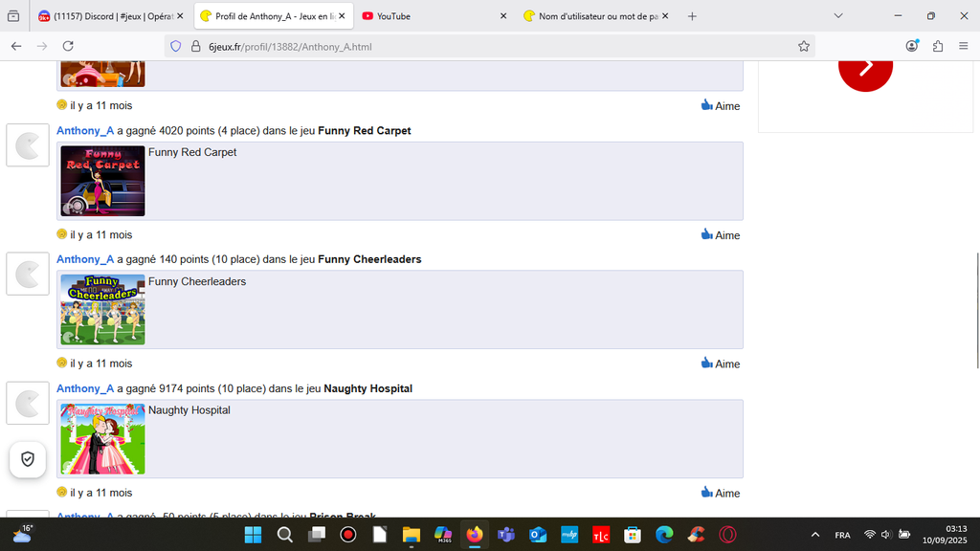Like the Funny Red Carpet post

pos(720,235)
